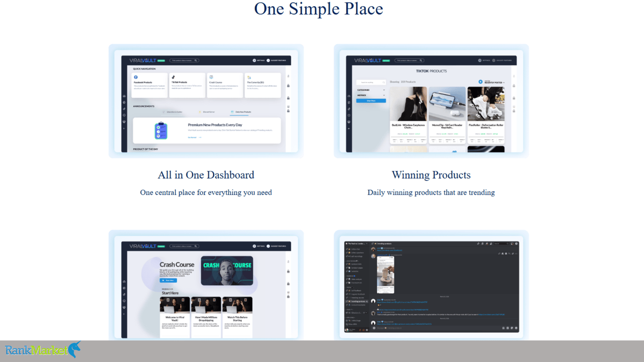Click 'Daily winning products that are trending' text
Screen dimensions: 644x362
coord(431,192)
